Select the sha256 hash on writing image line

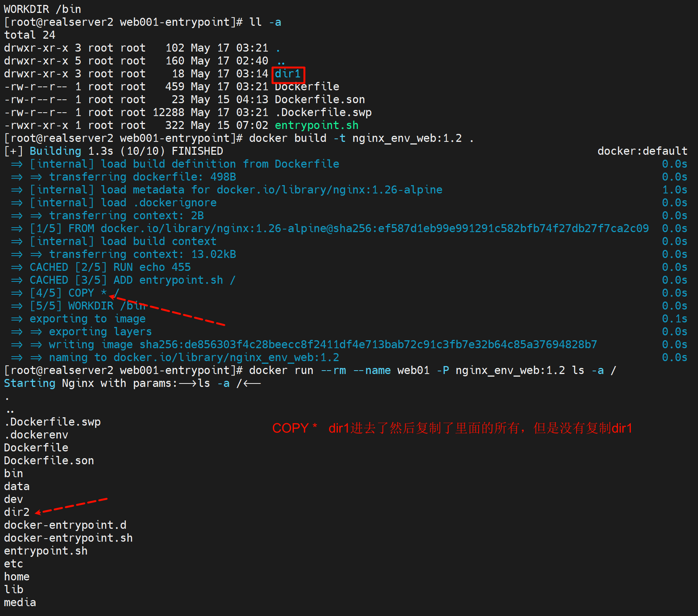click(368, 344)
